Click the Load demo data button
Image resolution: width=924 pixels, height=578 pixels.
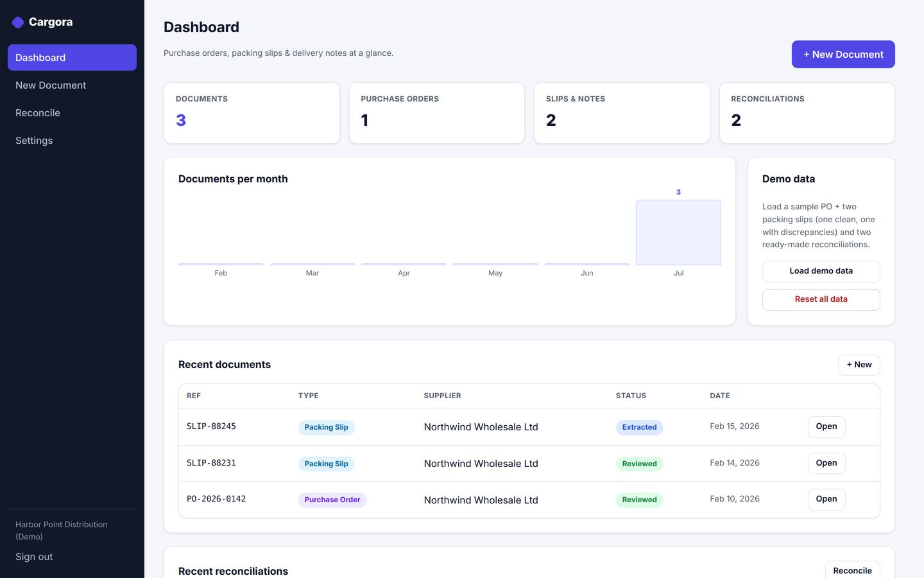pos(821,272)
